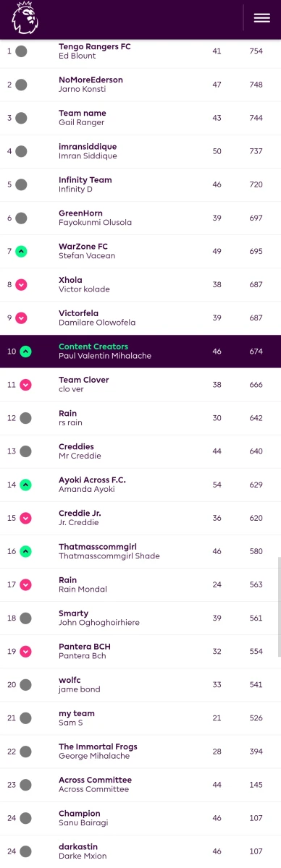Open Tengo Rangers FC team
Screen dimensions: 281x868
[95, 46]
